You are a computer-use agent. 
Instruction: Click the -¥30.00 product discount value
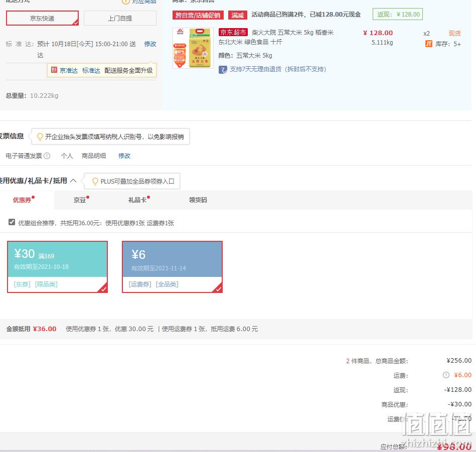[459, 404]
